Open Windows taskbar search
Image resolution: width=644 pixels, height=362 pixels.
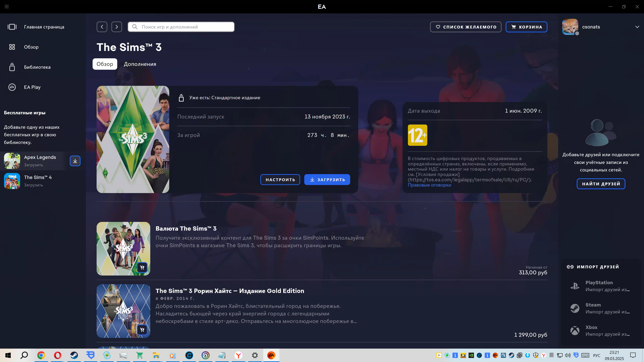pyautogui.click(x=24, y=355)
